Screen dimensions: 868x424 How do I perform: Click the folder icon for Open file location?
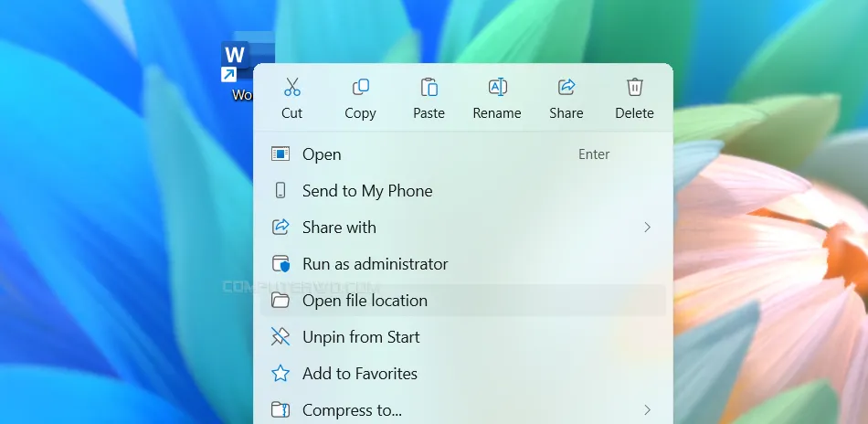click(x=281, y=301)
